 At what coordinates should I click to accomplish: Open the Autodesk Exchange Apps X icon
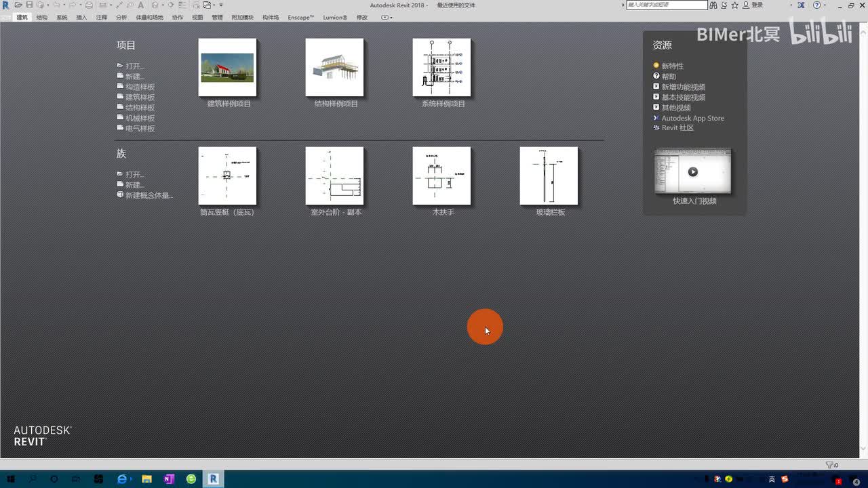pyautogui.click(x=802, y=5)
